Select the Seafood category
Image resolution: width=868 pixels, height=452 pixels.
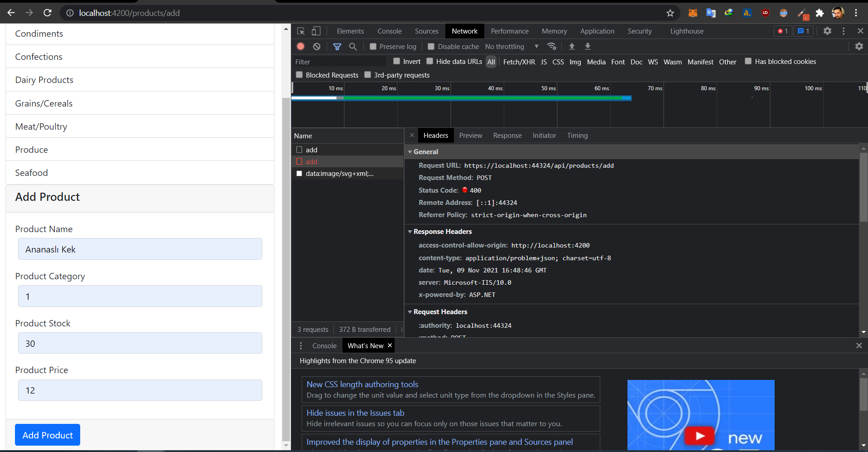[140, 173]
